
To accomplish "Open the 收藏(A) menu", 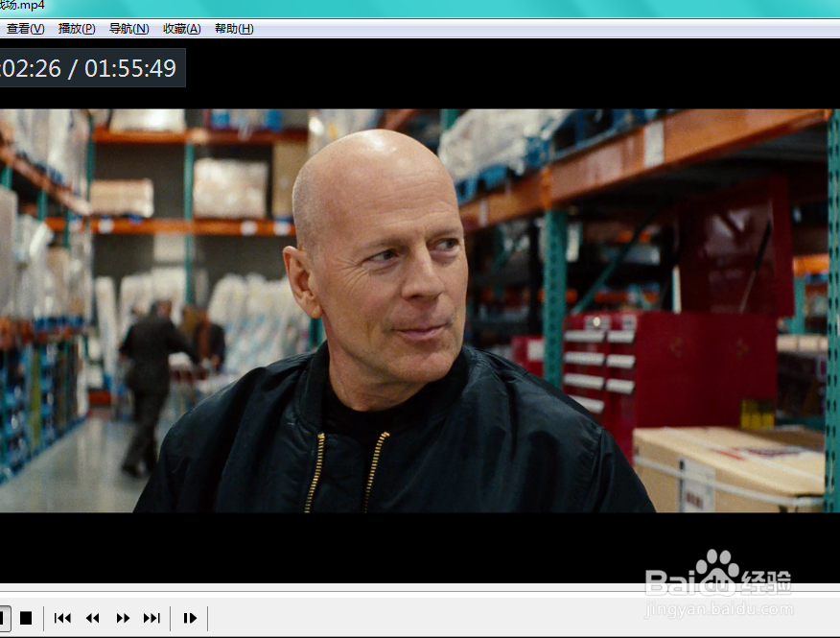I will (181, 29).
